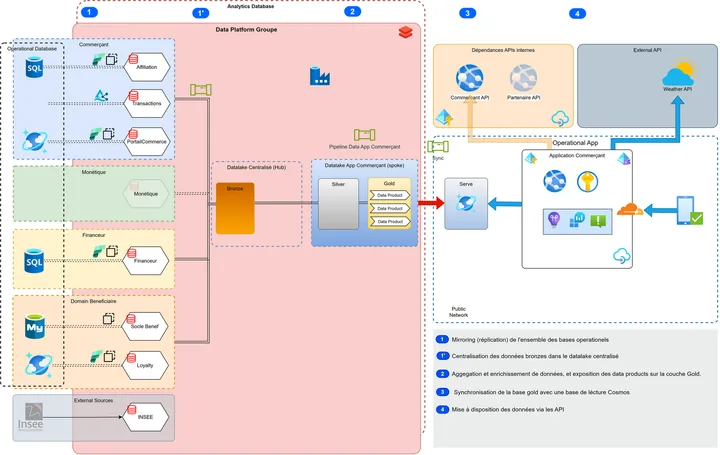This screenshot has width=720, height=455.
Task: Click purple pyramid icon right of Application Commerçant title
Action: pos(624,159)
